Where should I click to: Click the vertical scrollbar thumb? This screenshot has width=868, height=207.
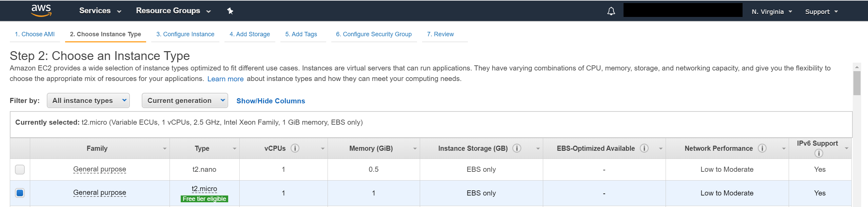[857, 83]
